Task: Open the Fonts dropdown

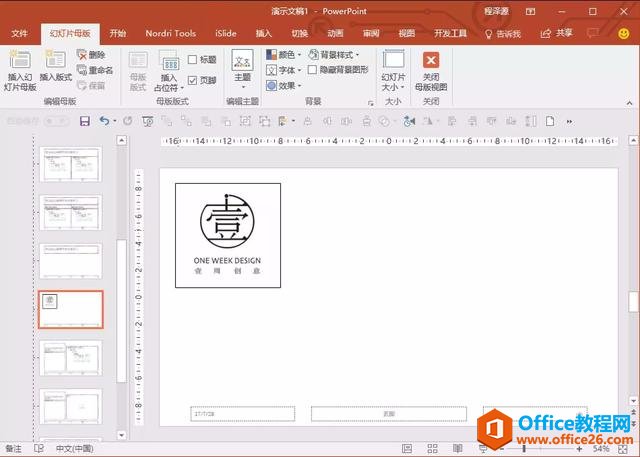Action: click(283, 70)
